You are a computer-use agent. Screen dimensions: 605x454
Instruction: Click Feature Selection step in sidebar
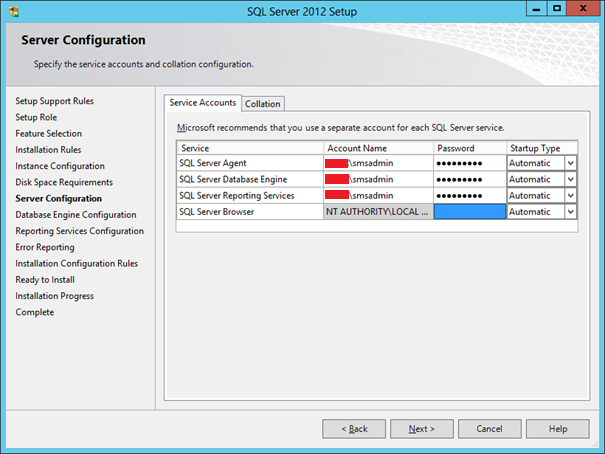point(49,133)
